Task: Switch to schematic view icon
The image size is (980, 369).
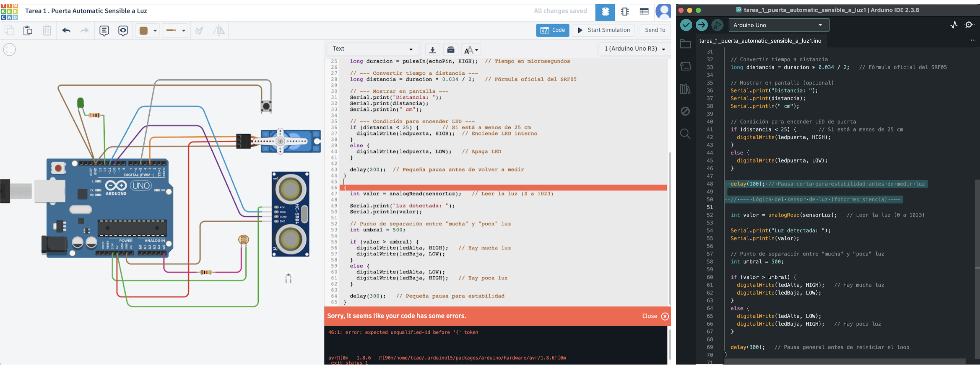Action: 624,11
